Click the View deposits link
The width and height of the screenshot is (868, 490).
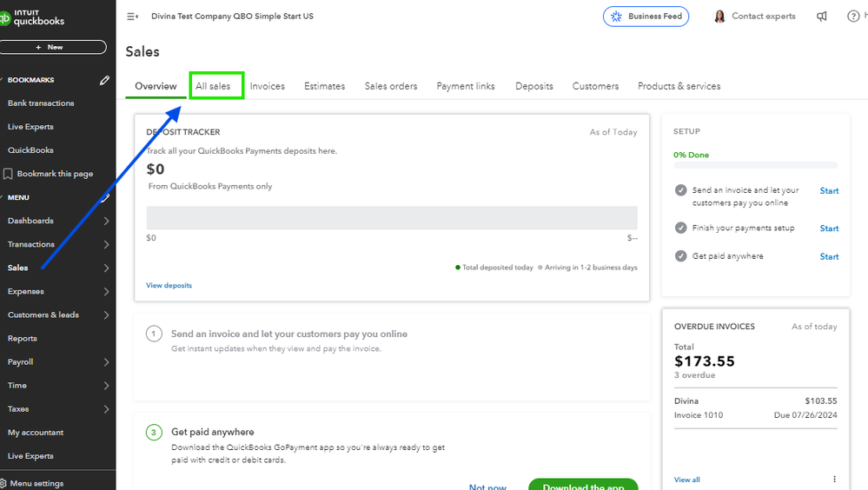tap(169, 285)
